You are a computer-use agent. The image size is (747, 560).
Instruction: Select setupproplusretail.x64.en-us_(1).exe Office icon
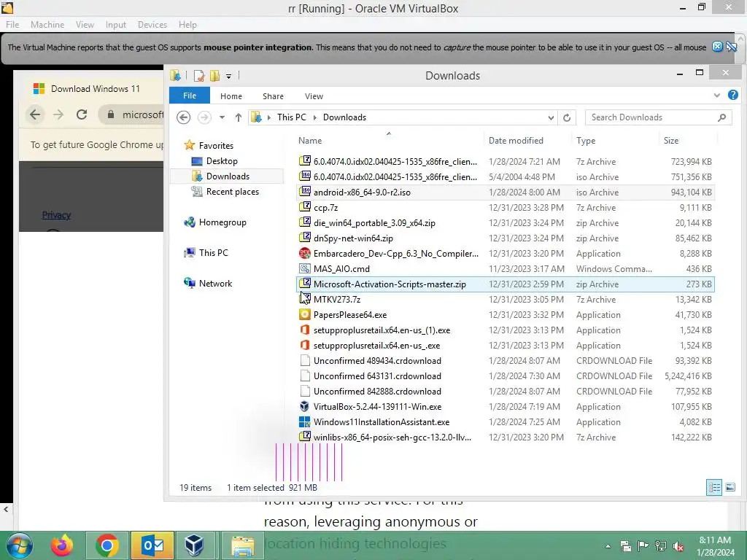pyautogui.click(x=305, y=330)
